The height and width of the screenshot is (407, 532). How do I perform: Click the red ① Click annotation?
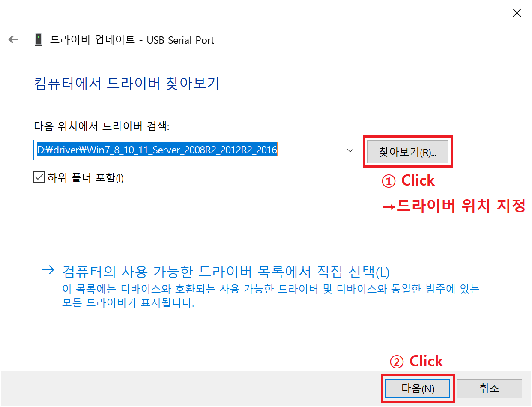point(408,181)
